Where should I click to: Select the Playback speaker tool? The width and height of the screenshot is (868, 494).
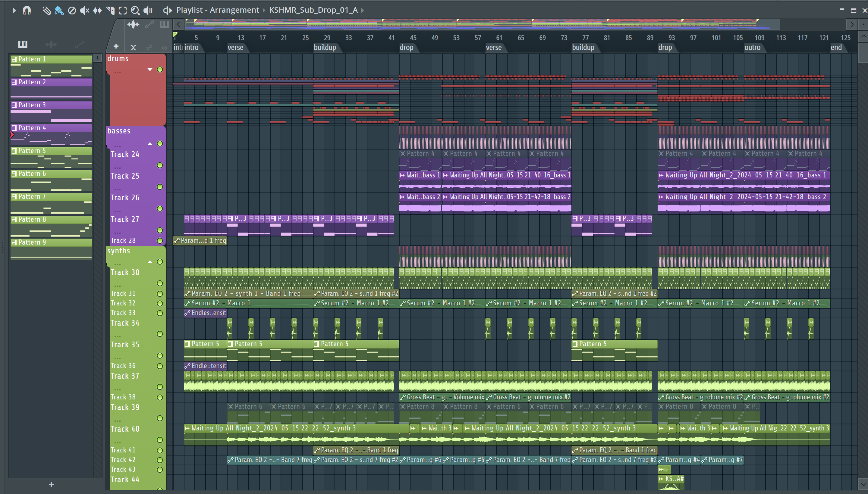click(x=148, y=10)
